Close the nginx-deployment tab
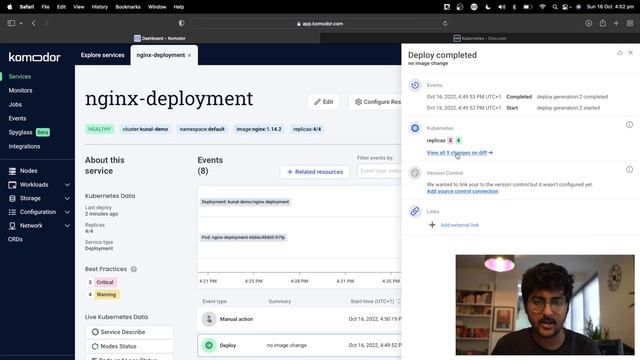640x360 pixels. (x=189, y=55)
